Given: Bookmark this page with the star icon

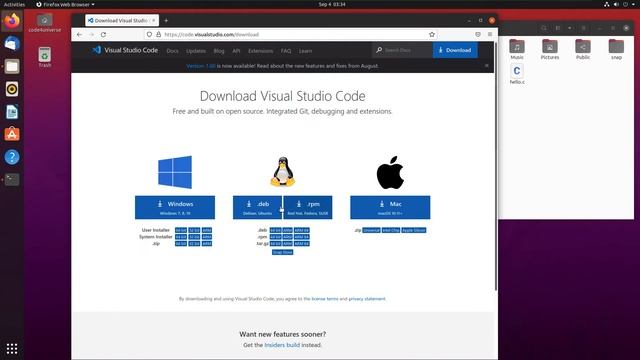Looking at the screenshot, I should pyautogui.click(x=432, y=35).
